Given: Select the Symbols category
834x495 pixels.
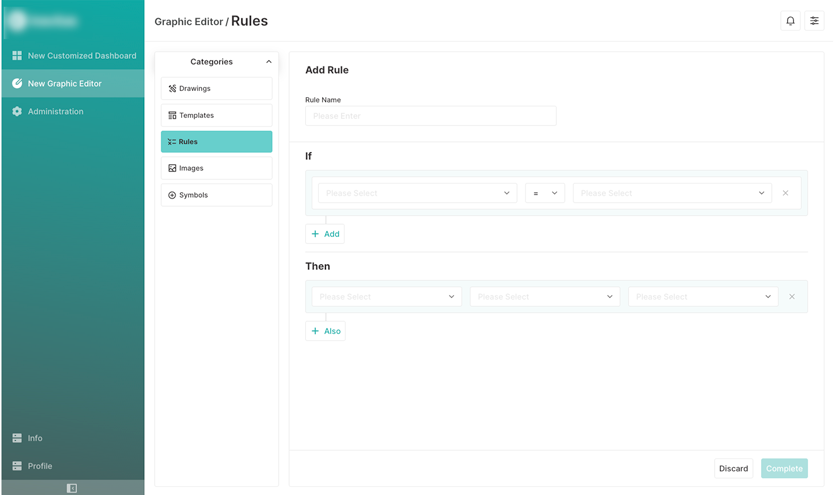Looking at the screenshot, I should (216, 195).
